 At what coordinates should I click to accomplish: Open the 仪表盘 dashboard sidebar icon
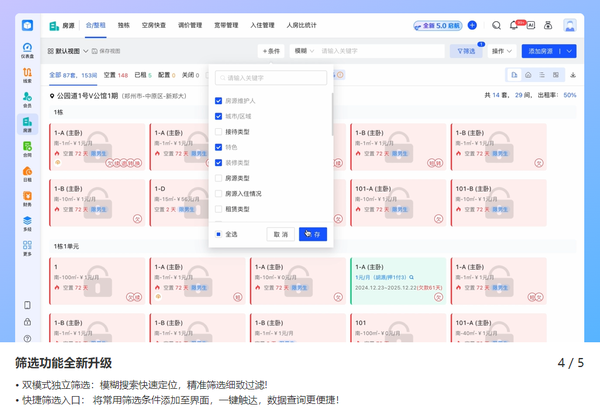(x=27, y=50)
